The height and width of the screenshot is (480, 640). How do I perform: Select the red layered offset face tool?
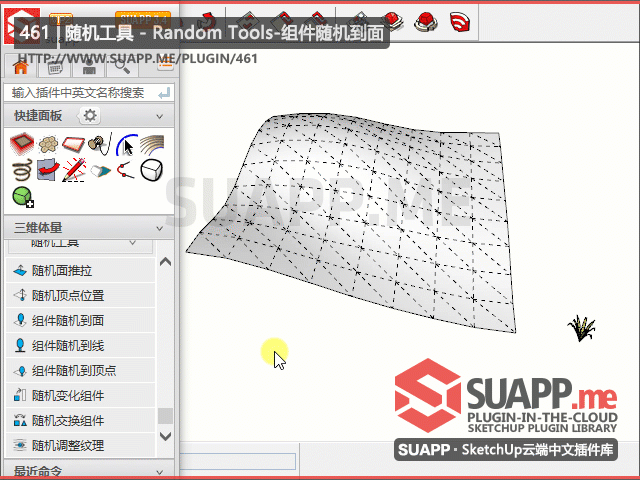[x=22, y=144]
